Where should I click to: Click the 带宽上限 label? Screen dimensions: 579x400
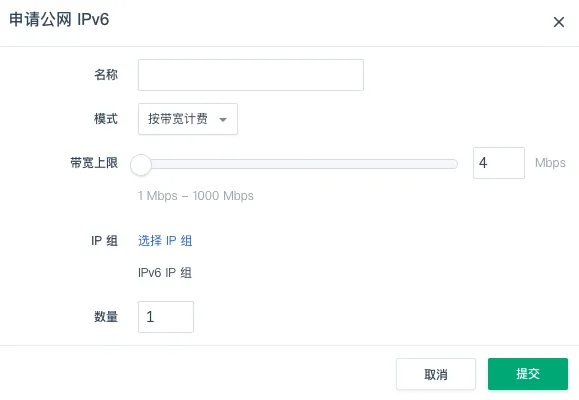click(x=94, y=163)
